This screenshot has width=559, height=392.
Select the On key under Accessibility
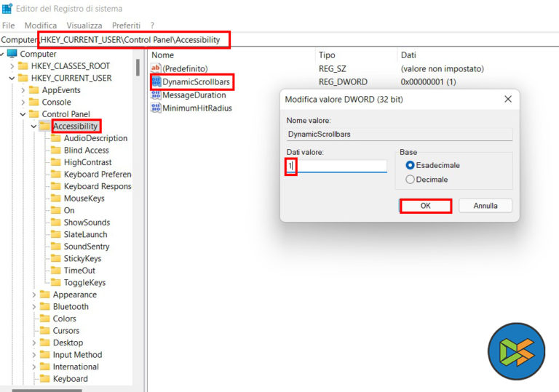tap(69, 210)
